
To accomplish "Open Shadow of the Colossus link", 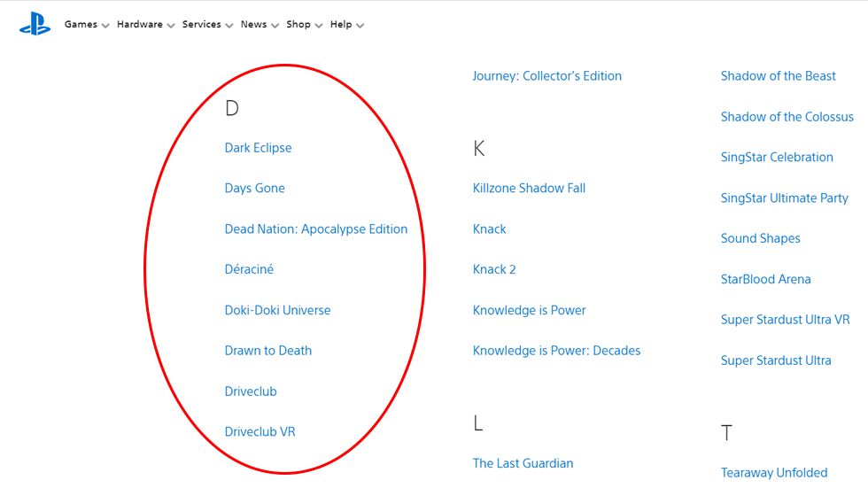I will [x=787, y=117].
